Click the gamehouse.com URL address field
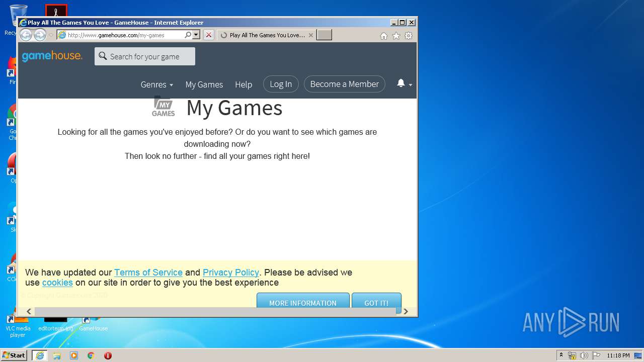Viewport: 644px width, 362px height. 121,35
